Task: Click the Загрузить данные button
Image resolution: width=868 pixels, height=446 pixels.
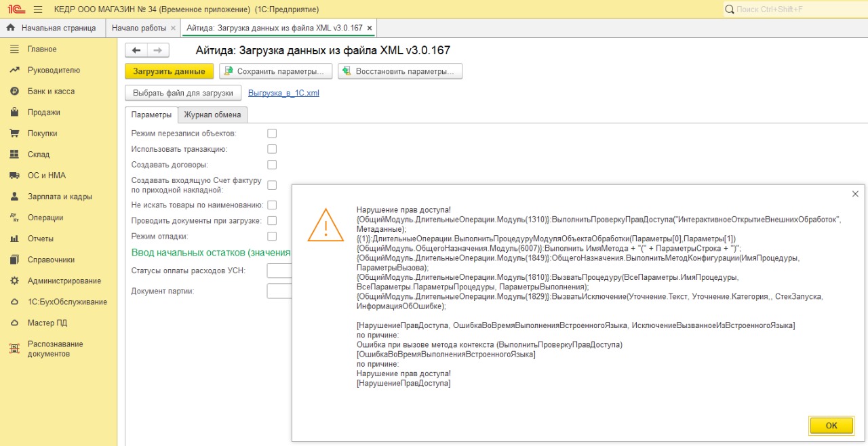Action: pyautogui.click(x=169, y=71)
